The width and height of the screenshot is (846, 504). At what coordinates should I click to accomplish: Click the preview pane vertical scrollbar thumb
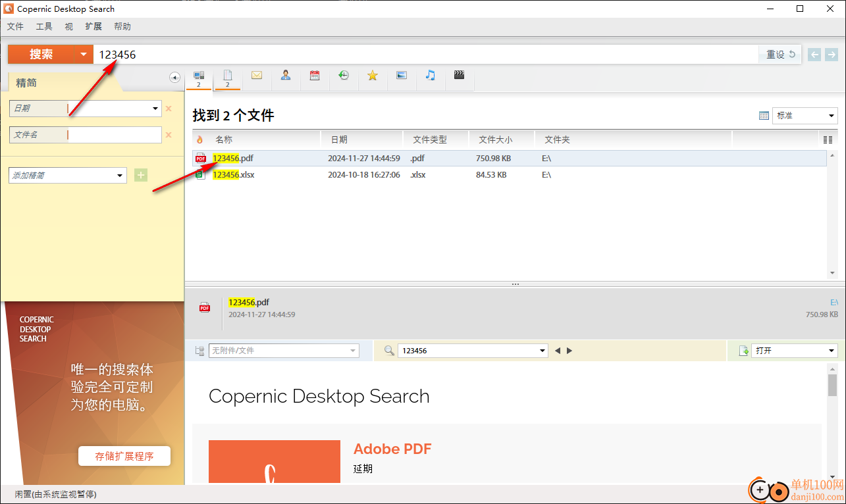(832, 384)
